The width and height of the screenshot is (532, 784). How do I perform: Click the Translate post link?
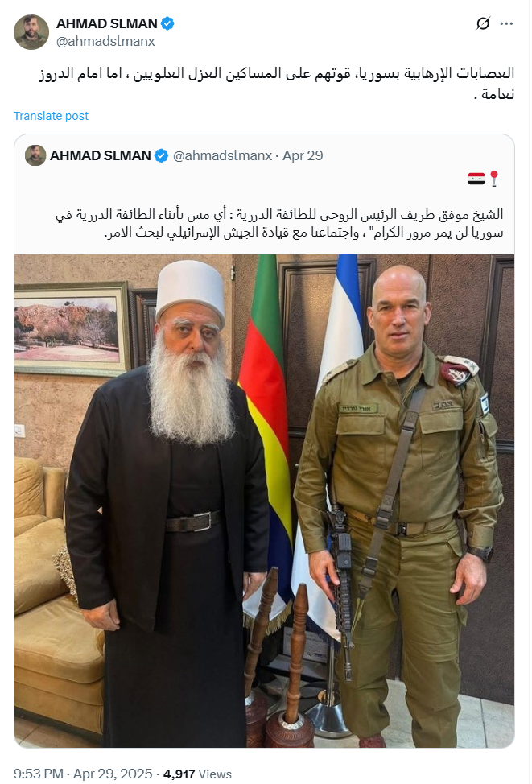(x=51, y=116)
